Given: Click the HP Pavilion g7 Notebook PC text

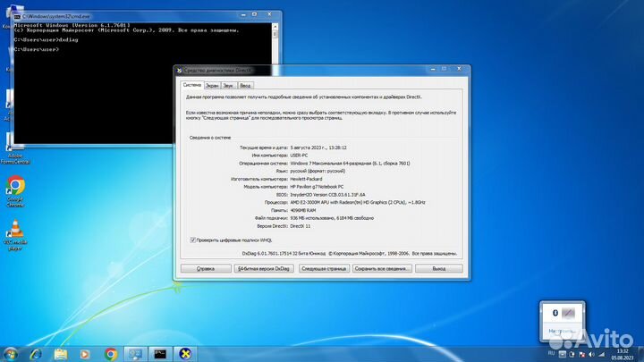Looking at the screenshot, I should click(317, 187).
